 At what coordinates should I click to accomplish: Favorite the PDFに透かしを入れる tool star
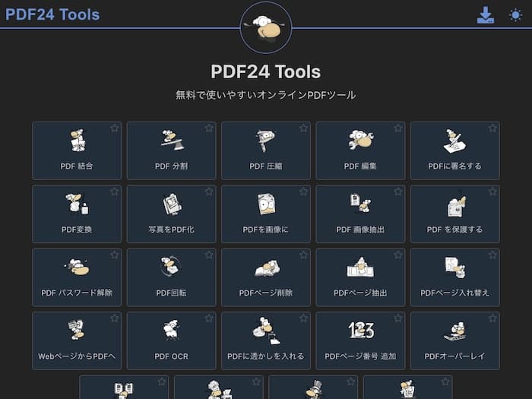coord(303,318)
